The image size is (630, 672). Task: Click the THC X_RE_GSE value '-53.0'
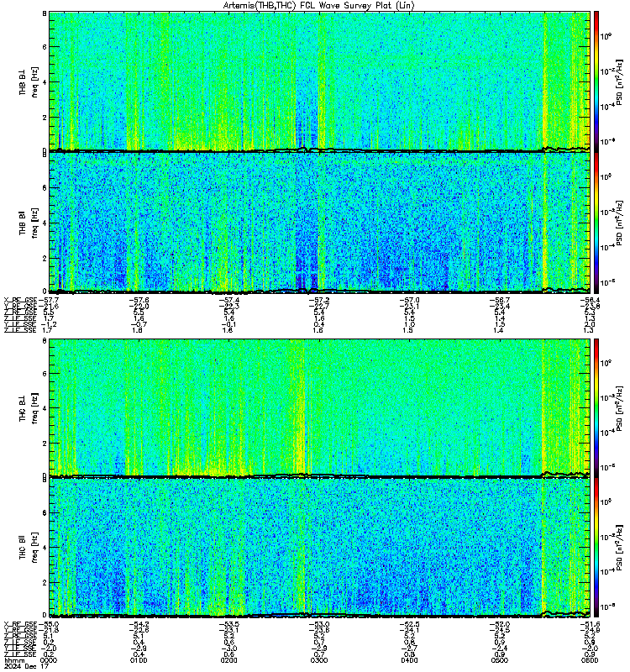point(319,624)
